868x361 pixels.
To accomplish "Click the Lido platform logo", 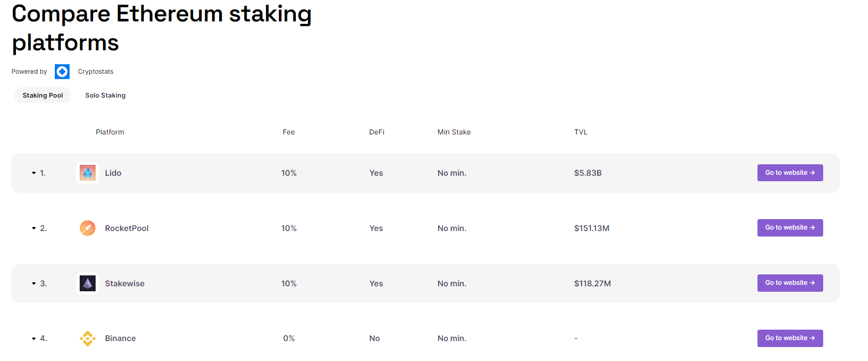I will (88, 173).
